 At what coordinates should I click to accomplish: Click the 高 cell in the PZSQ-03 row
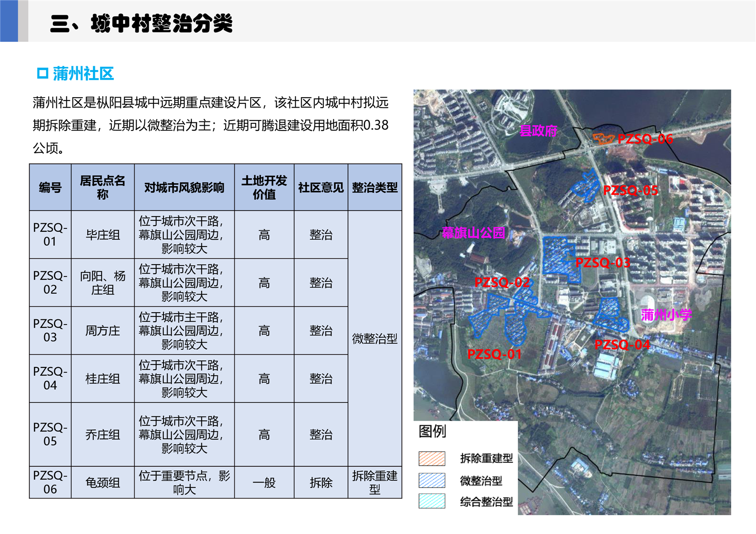(264, 331)
